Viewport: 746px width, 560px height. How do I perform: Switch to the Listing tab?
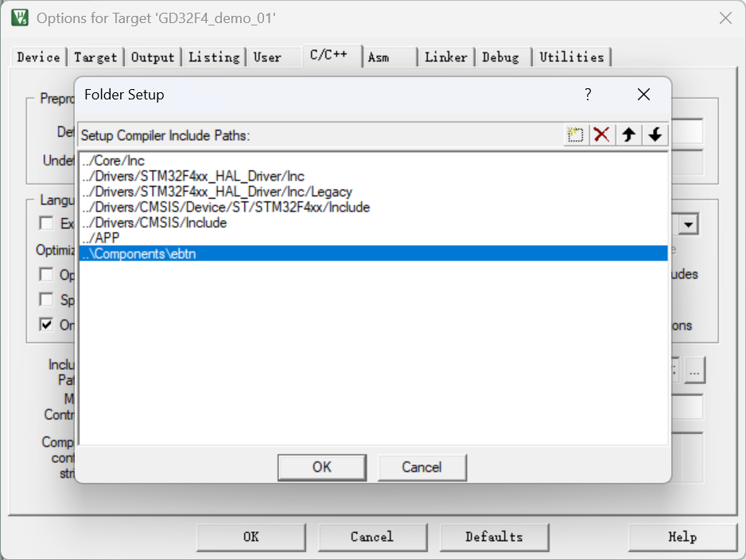(214, 57)
